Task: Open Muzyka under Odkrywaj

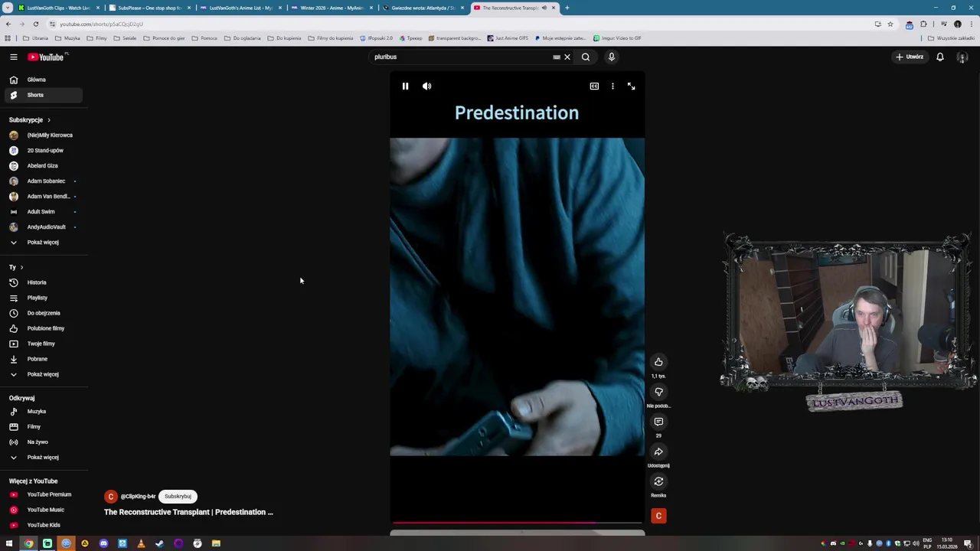Action: coord(43,412)
